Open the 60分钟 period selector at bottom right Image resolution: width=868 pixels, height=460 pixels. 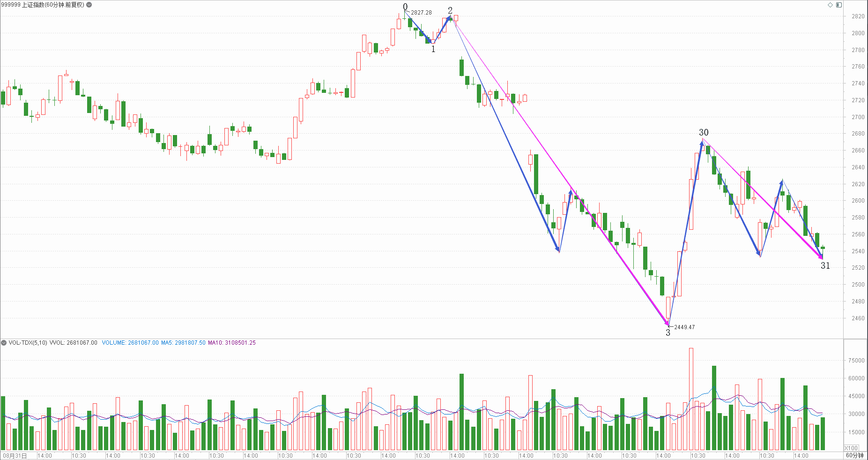tap(855, 455)
